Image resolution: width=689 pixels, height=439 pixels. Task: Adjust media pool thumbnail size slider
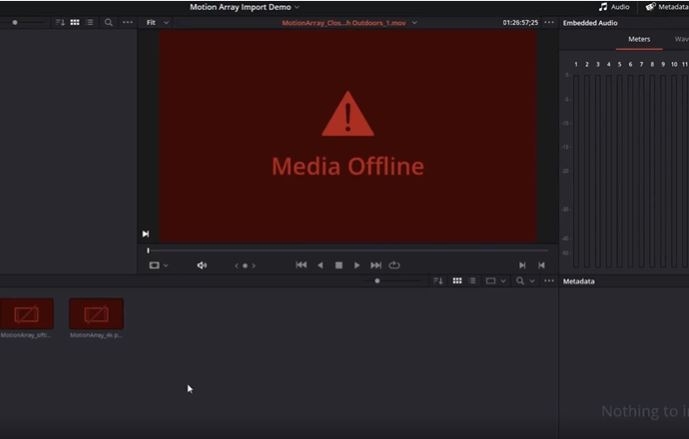377,281
